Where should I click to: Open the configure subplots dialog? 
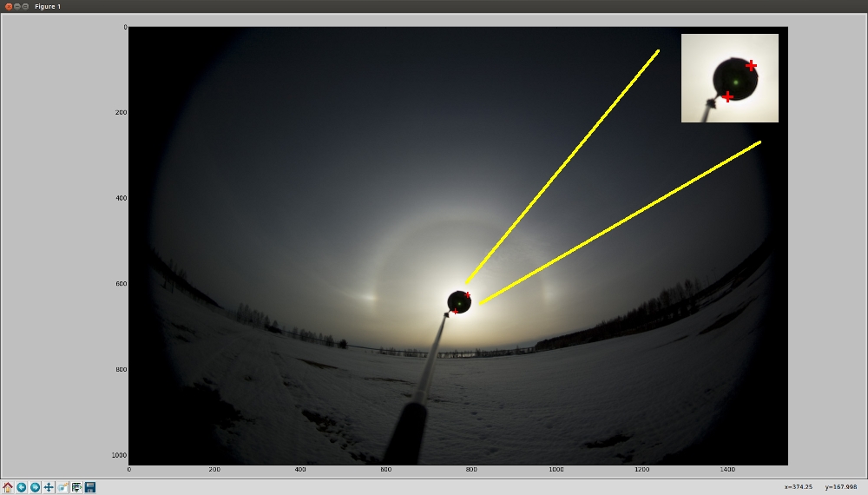(76, 487)
